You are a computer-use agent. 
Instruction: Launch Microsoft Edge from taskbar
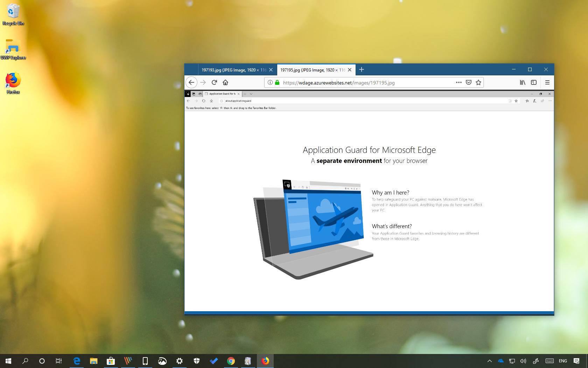77,361
